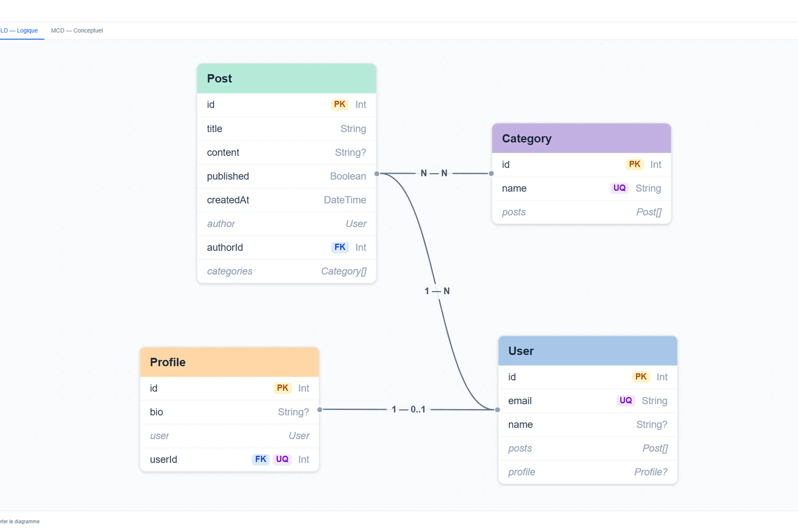The height and width of the screenshot is (532, 798).
Task: Click the export diagram link at bottom
Action: (x=20, y=522)
